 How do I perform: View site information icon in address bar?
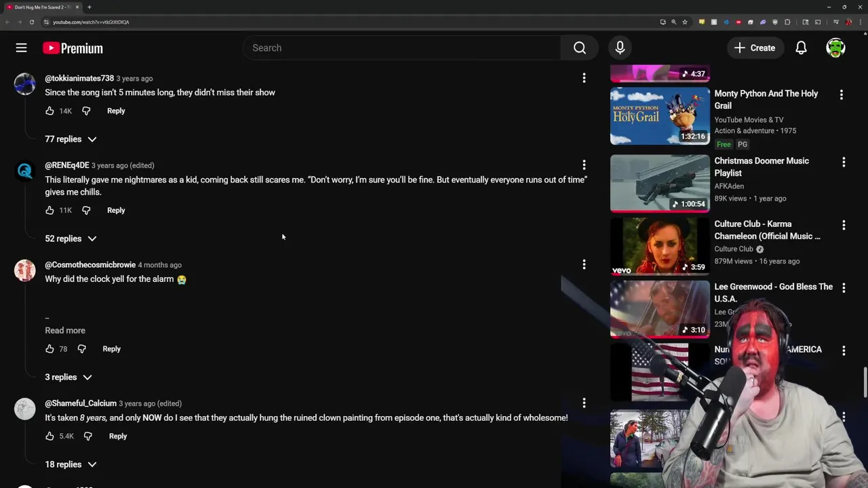point(46,22)
